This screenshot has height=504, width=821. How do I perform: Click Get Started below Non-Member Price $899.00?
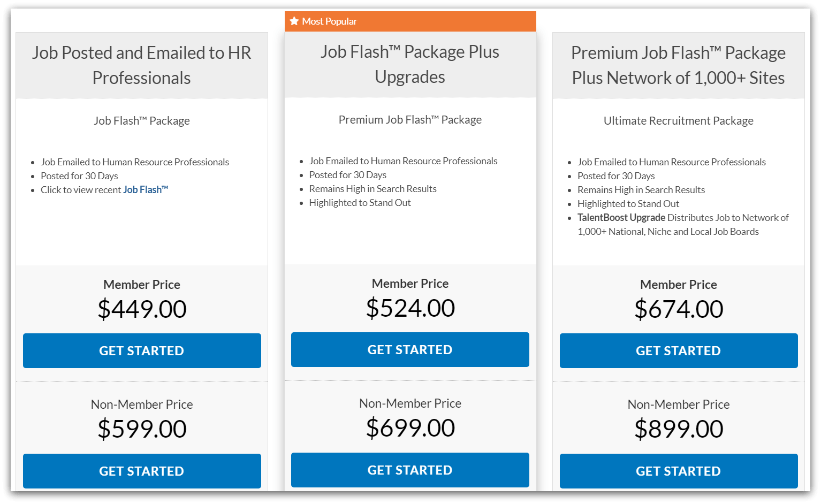click(x=678, y=471)
